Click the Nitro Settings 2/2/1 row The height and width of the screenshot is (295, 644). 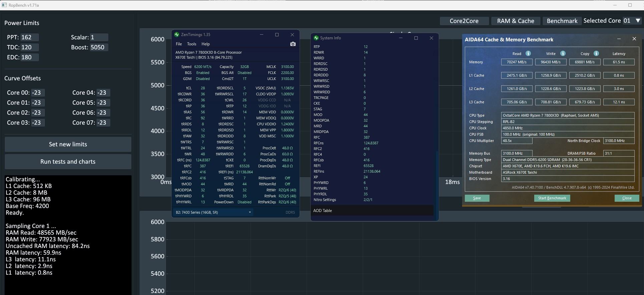click(372, 200)
